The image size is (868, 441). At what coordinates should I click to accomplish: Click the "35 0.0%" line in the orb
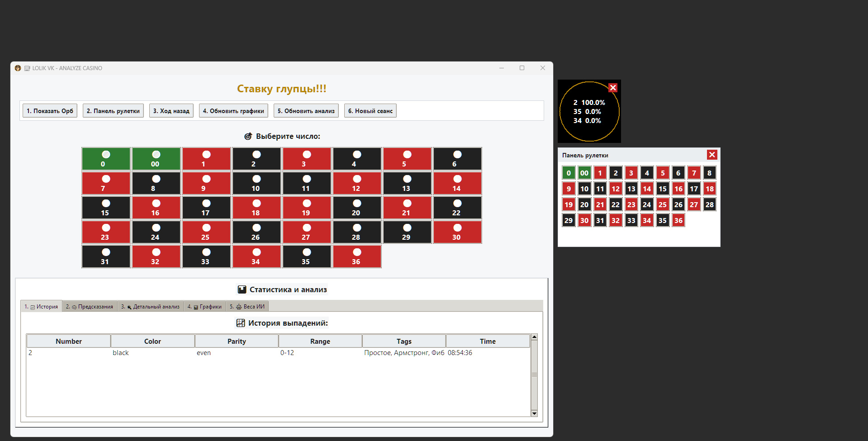tap(587, 112)
